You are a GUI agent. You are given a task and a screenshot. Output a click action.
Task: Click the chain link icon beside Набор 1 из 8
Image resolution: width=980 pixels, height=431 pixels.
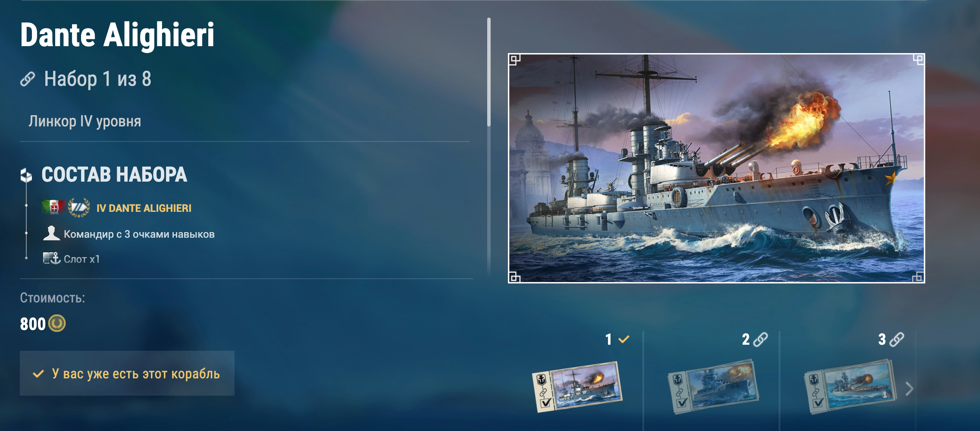28,79
